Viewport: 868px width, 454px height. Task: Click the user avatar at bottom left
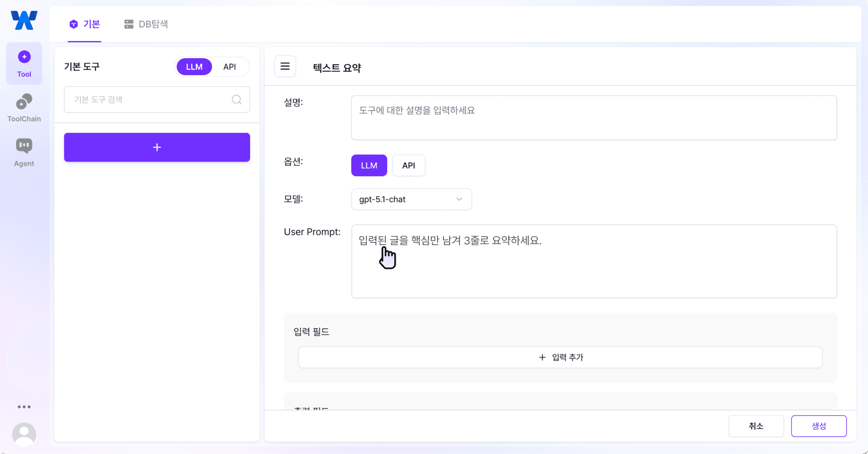point(24,434)
